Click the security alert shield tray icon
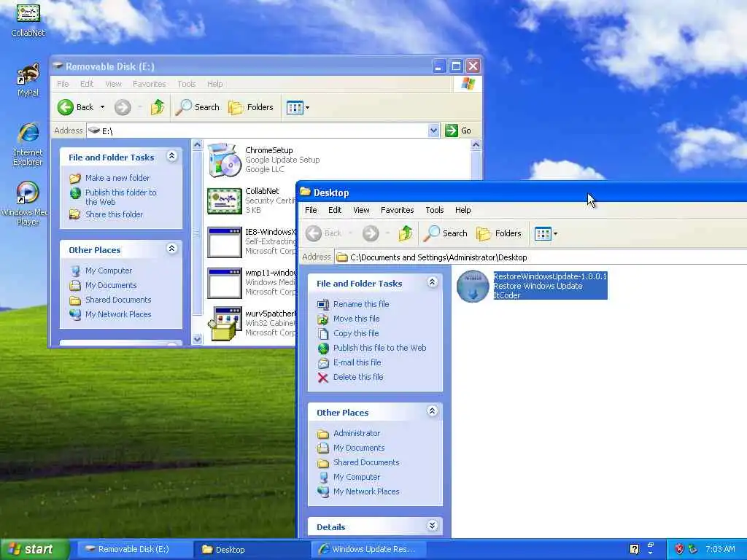 pyautogui.click(x=679, y=549)
